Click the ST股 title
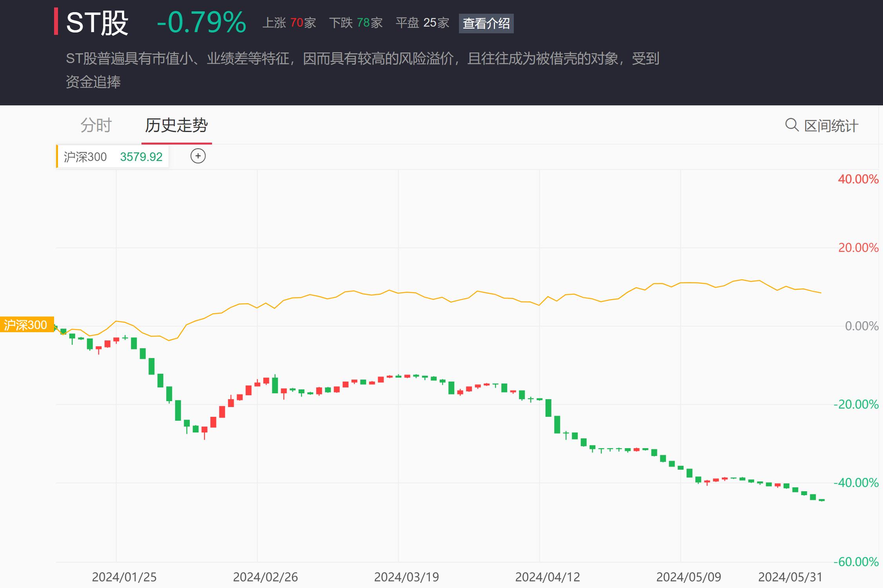 (97, 23)
